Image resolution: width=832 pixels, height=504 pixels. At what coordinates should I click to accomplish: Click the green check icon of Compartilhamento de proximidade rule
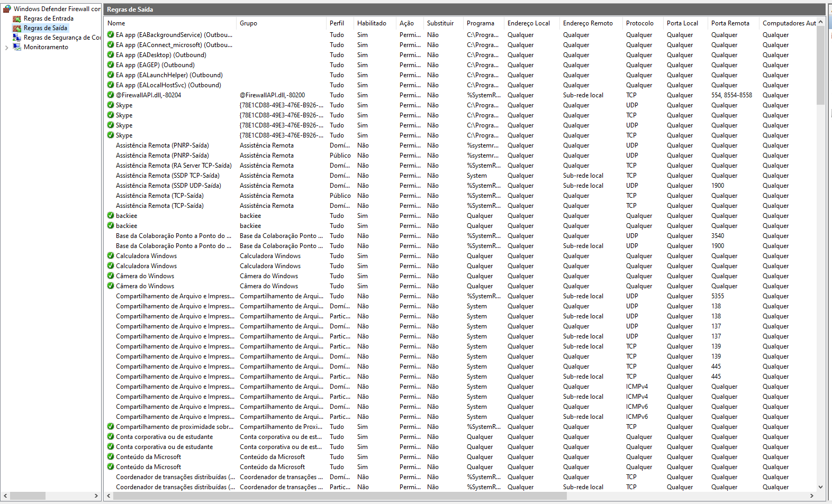tap(111, 427)
